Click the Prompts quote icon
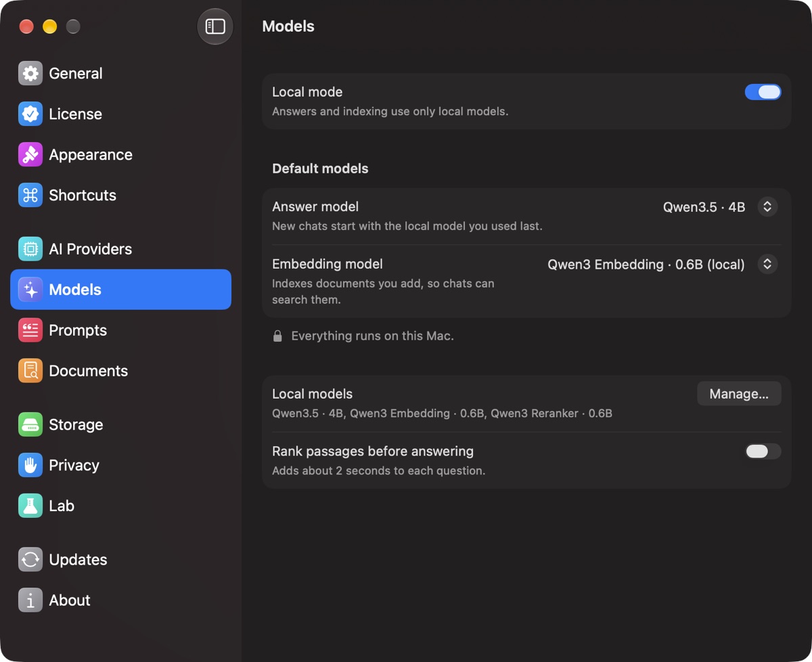 pos(30,330)
